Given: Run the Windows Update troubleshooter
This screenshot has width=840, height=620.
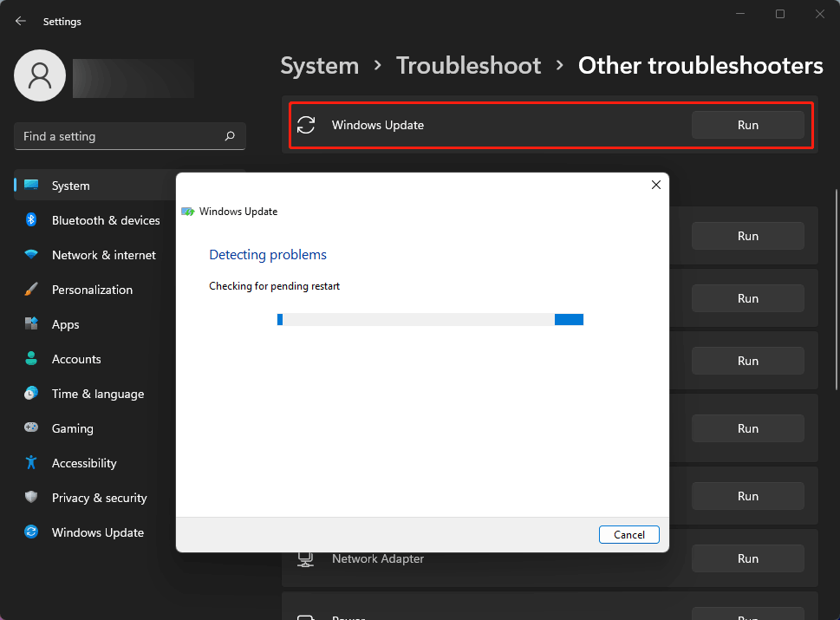Looking at the screenshot, I should coord(747,125).
